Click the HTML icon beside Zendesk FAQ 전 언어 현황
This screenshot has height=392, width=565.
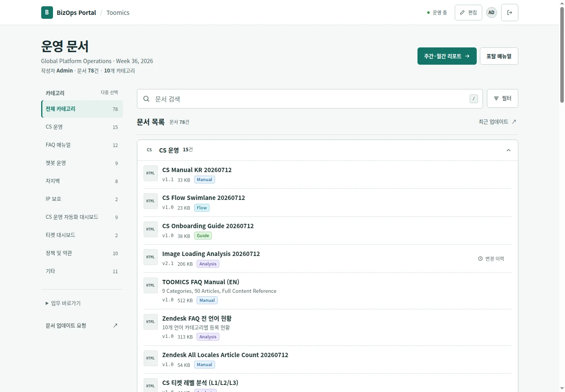pos(150,322)
